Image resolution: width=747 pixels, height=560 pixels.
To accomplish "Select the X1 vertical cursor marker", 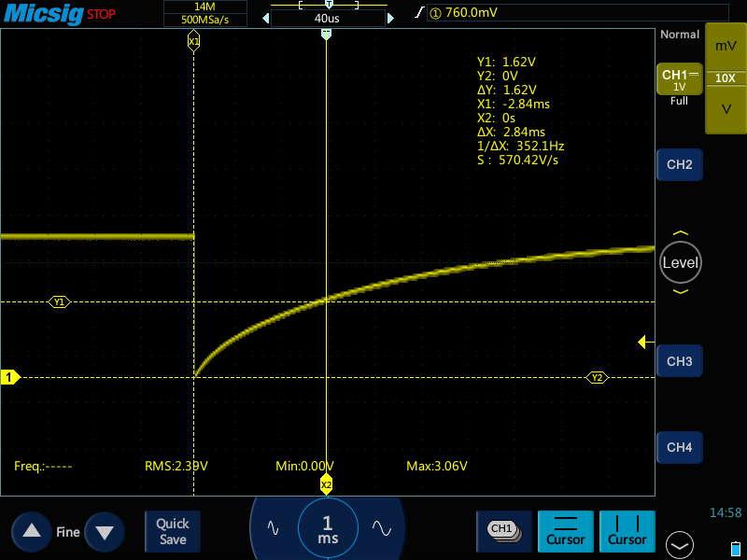I will (193, 41).
